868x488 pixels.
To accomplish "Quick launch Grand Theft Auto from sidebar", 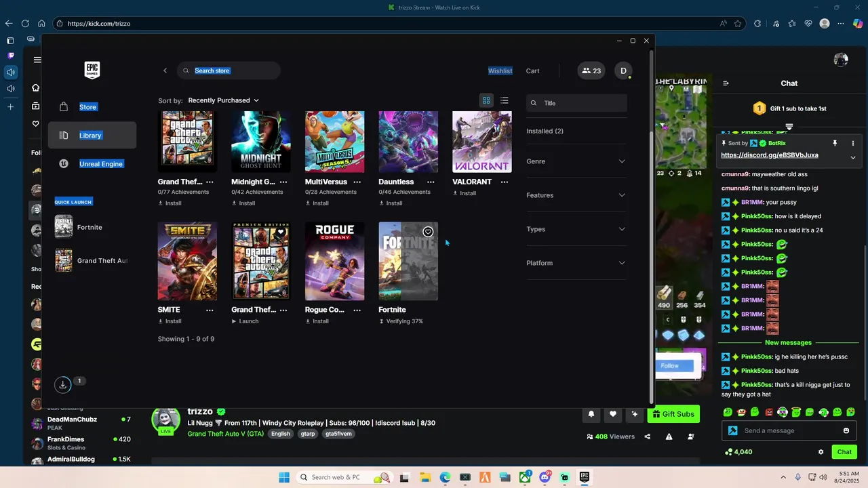I will [92, 260].
